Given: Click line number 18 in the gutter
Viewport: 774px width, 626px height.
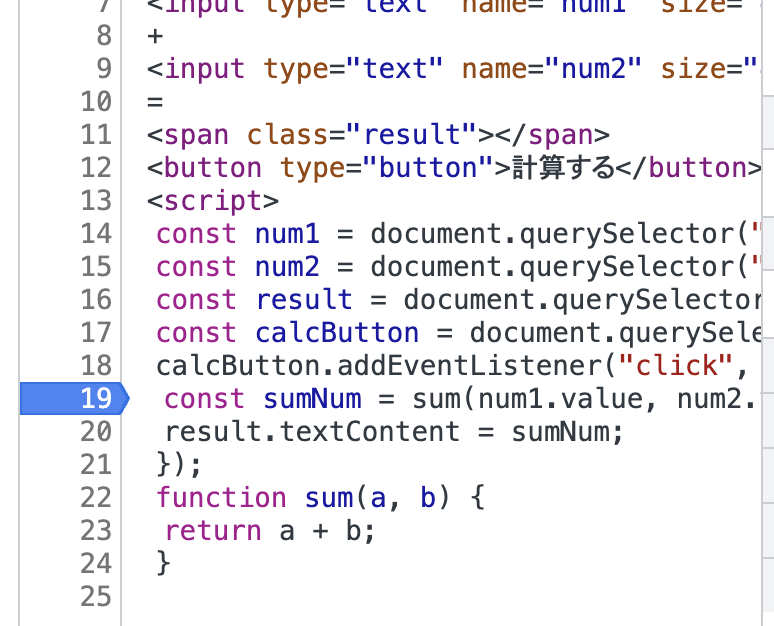Looking at the screenshot, I should (x=96, y=365).
